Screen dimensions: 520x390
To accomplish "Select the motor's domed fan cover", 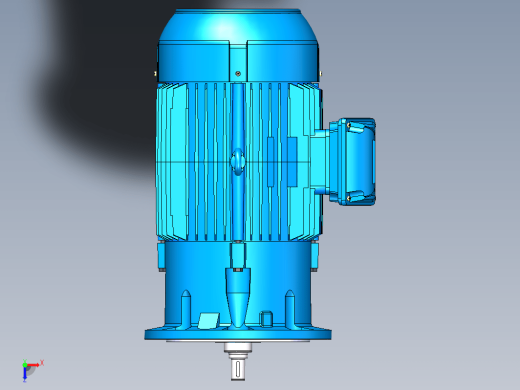I will 238,46.
